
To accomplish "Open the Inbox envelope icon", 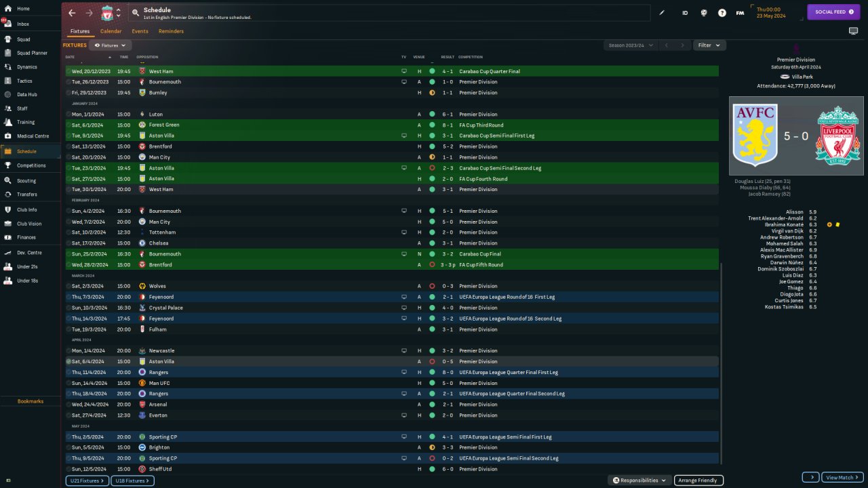I will point(7,24).
